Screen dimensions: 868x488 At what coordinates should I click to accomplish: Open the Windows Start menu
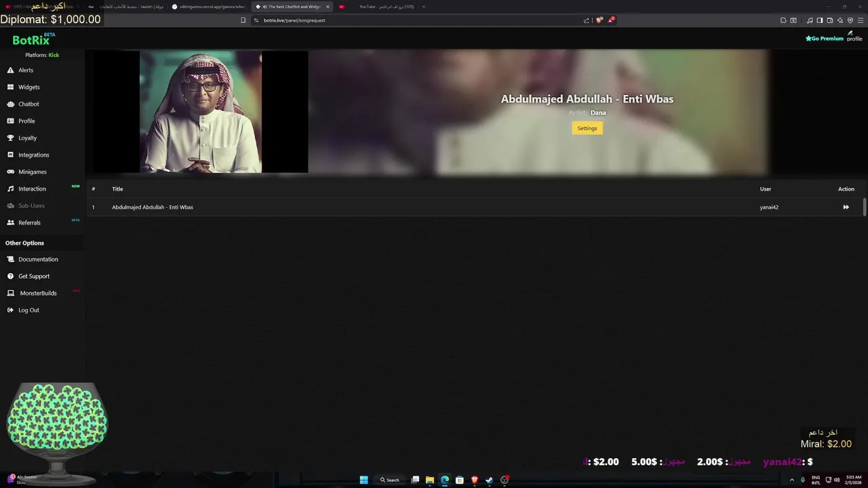click(x=363, y=480)
